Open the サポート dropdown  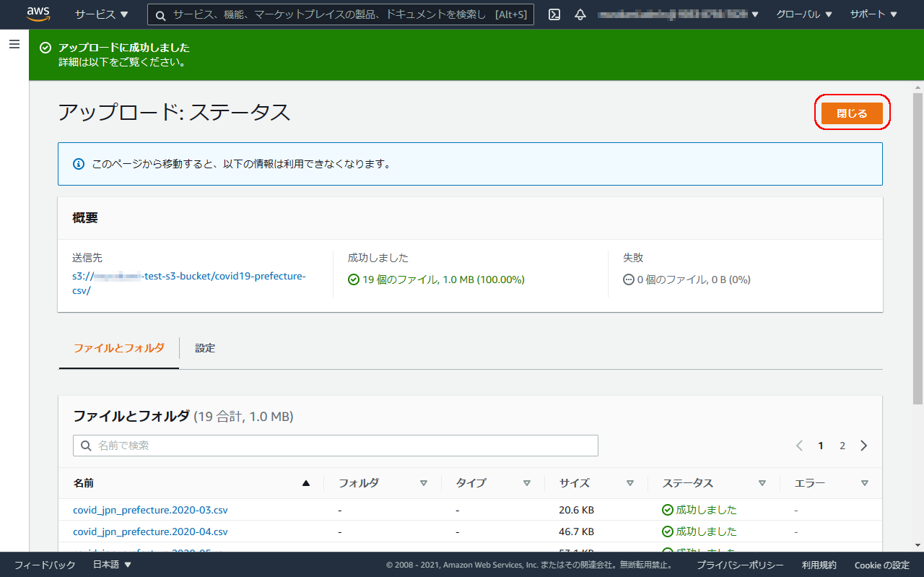click(873, 14)
